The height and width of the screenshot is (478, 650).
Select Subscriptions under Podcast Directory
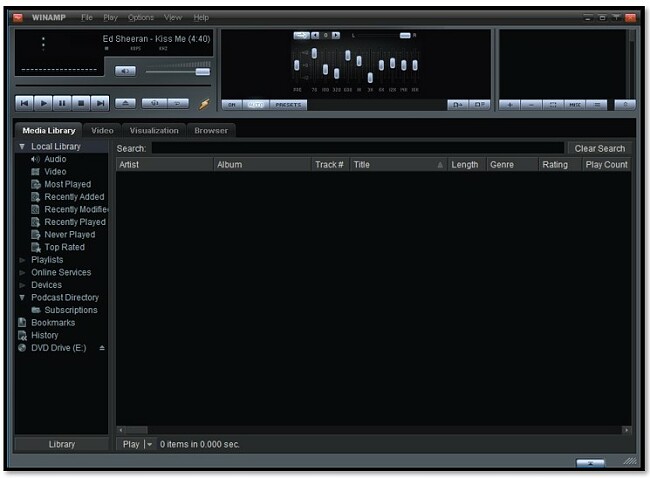[70, 310]
